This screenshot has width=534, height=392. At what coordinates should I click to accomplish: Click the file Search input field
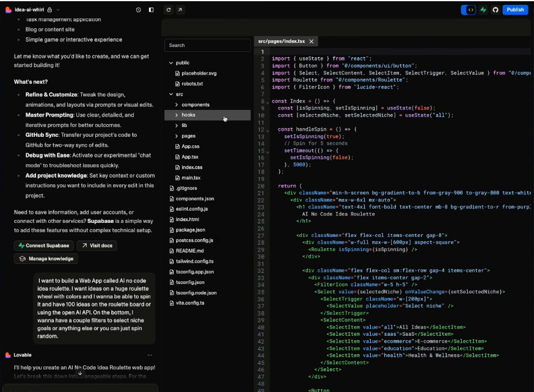208,45
